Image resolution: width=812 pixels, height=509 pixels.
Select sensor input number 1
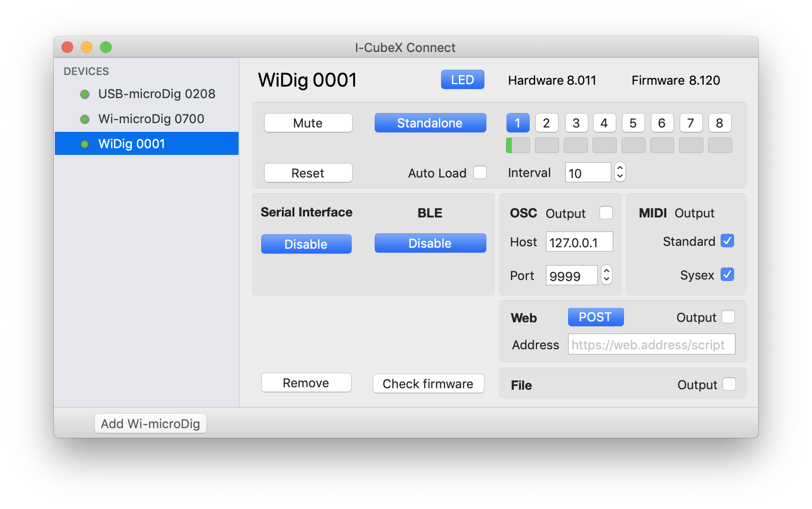pyautogui.click(x=518, y=123)
